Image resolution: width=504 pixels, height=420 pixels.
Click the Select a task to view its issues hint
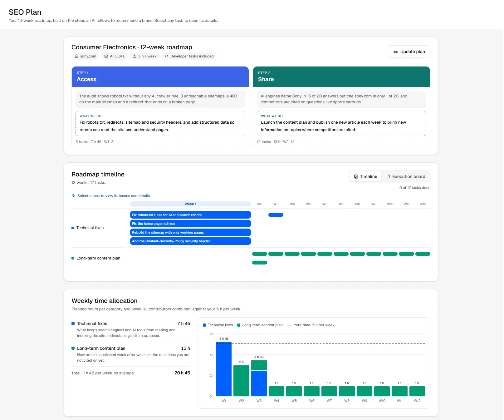click(114, 196)
